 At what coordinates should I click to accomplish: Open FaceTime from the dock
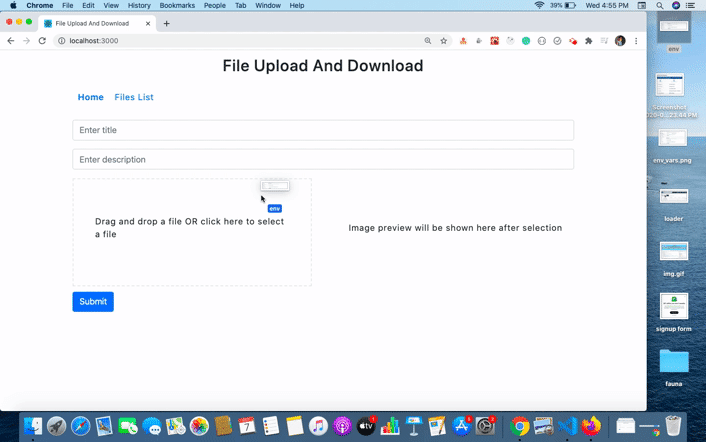(x=128, y=426)
